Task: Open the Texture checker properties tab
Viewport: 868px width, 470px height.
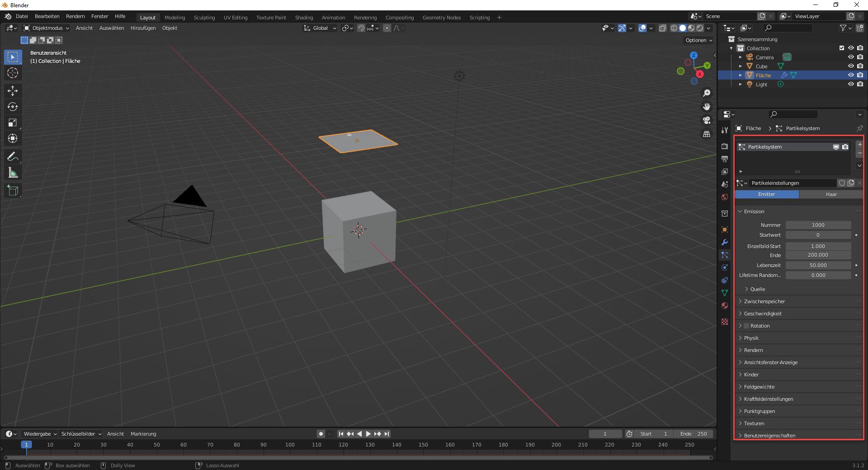Action: [x=725, y=322]
